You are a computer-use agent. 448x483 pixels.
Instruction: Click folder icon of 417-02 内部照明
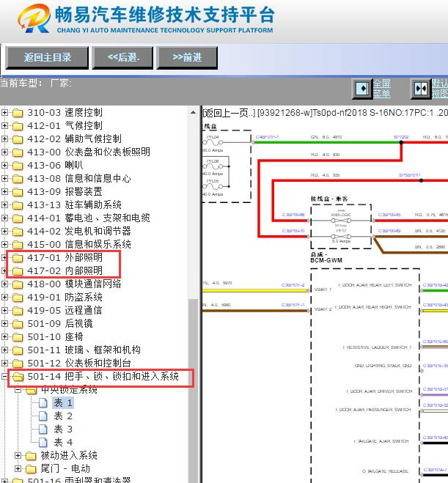[18, 271]
